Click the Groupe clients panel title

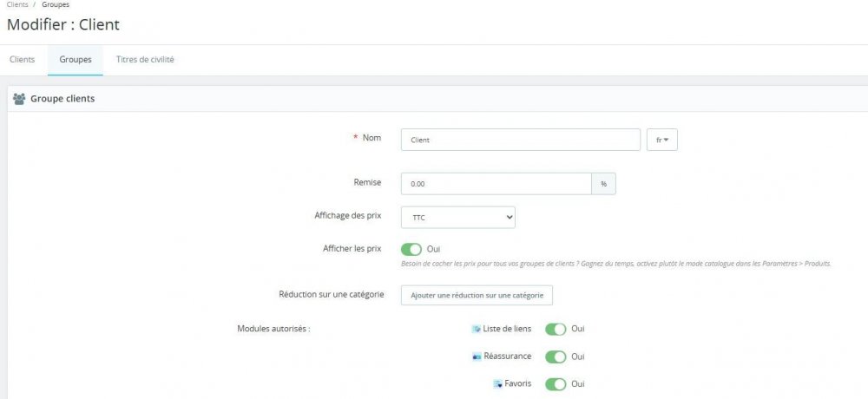coord(62,99)
